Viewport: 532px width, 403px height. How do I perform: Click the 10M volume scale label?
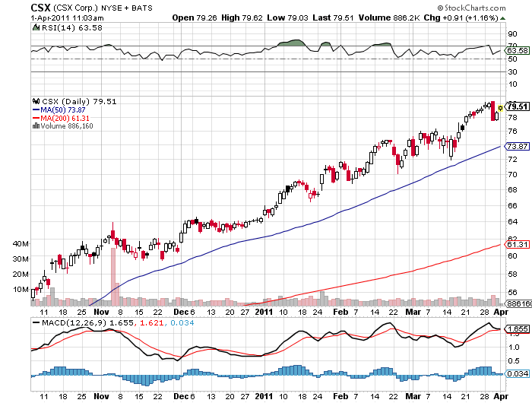(21, 289)
